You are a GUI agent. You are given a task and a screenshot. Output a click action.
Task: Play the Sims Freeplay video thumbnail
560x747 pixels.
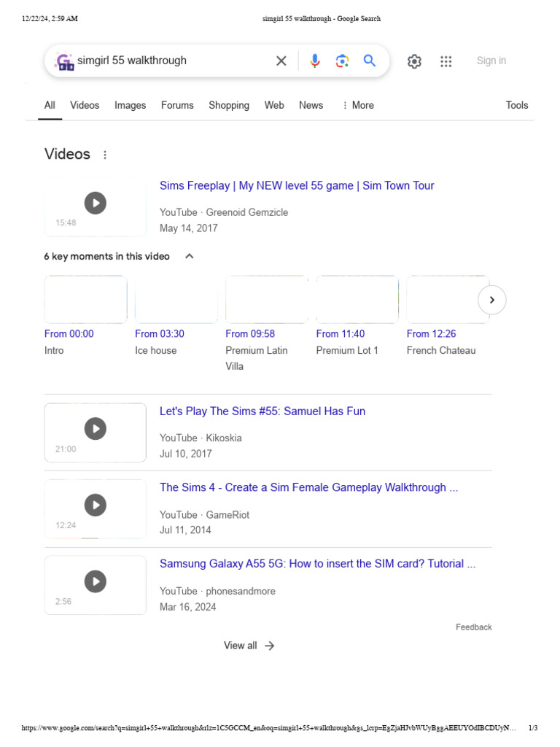coord(95,203)
